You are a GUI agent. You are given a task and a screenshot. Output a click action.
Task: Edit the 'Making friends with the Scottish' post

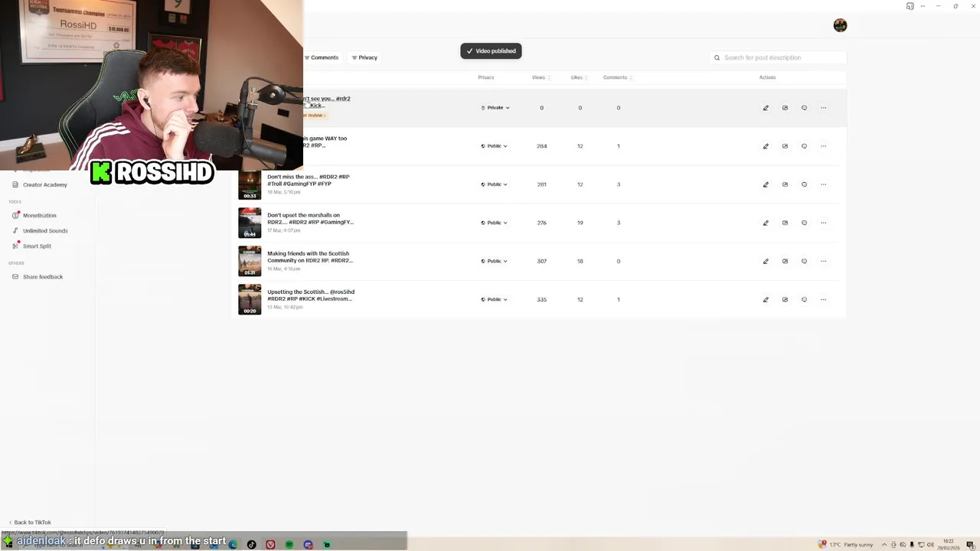click(766, 261)
